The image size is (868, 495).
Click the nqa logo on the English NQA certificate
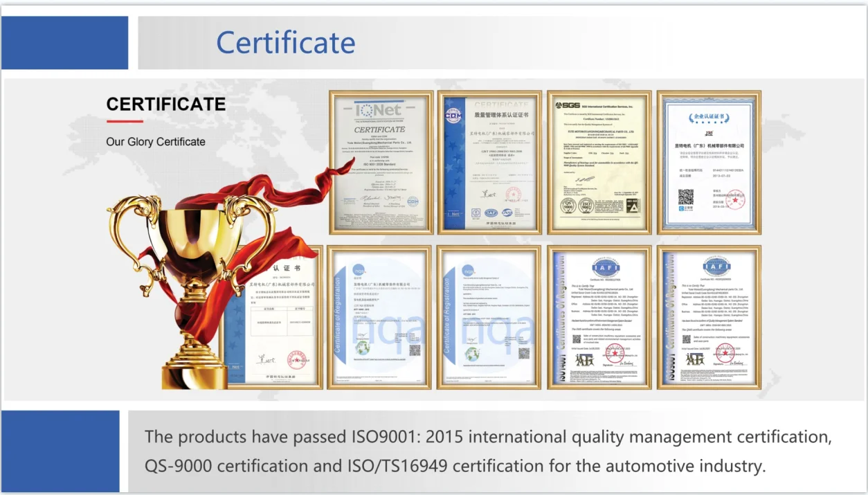coord(468,269)
